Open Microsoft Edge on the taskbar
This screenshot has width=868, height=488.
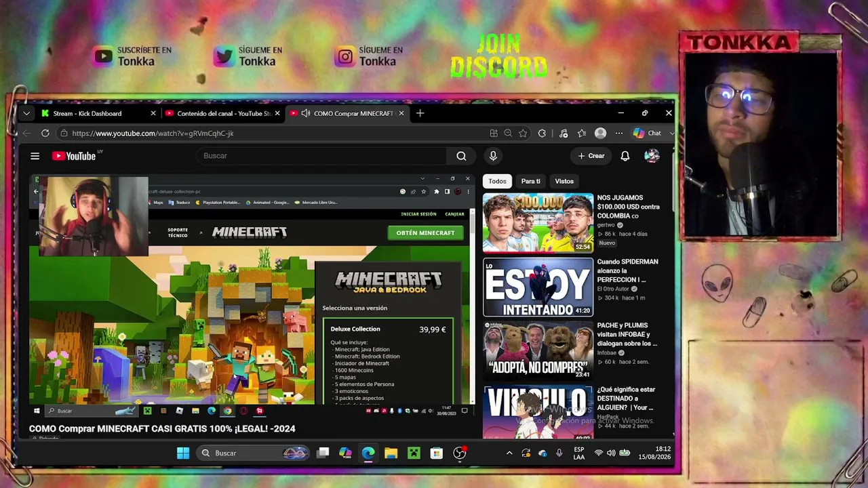368,453
